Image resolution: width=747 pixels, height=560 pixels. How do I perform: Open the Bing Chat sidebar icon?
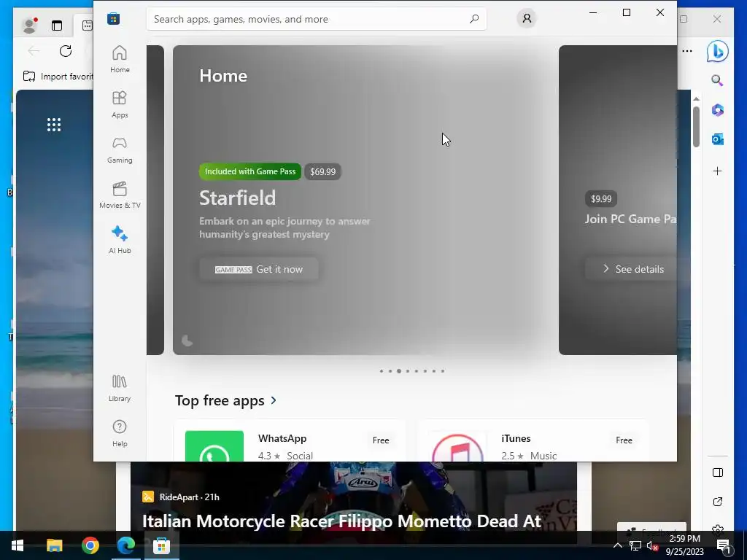point(718,51)
